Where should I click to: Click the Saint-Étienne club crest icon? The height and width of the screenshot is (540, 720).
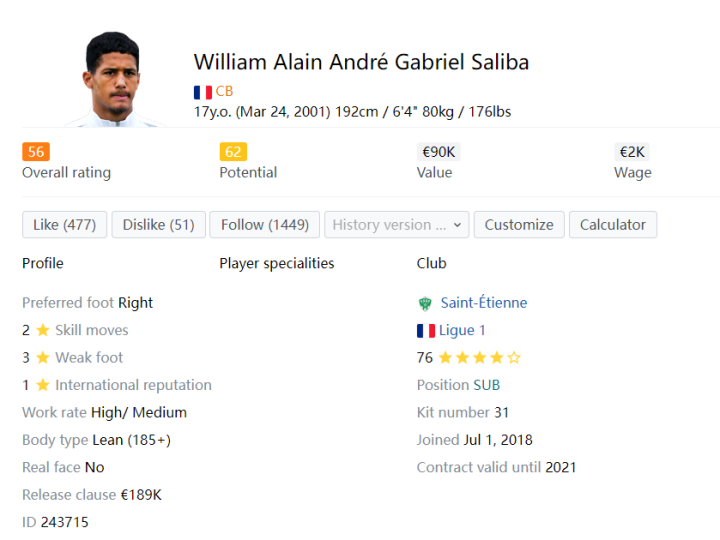tap(425, 303)
